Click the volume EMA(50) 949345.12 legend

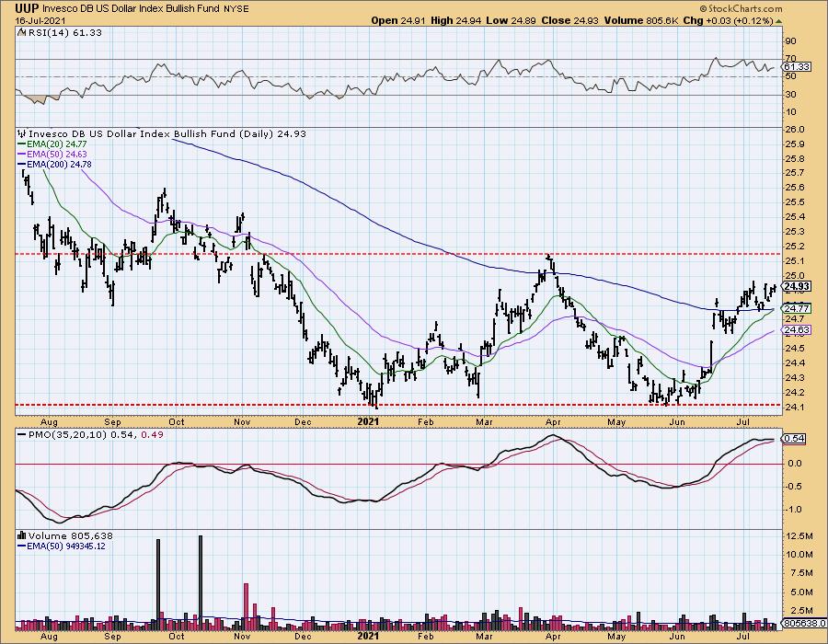tap(62, 546)
